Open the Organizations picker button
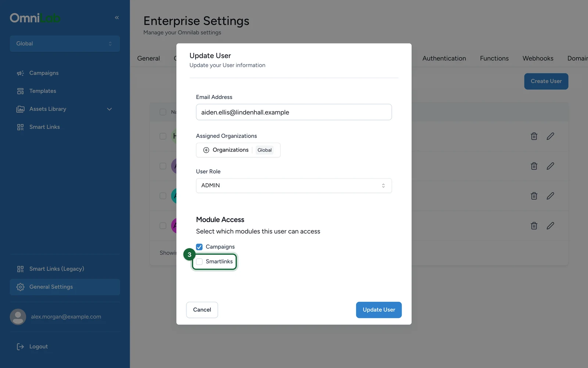This screenshot has height=368, width=588. coord(238,150)
